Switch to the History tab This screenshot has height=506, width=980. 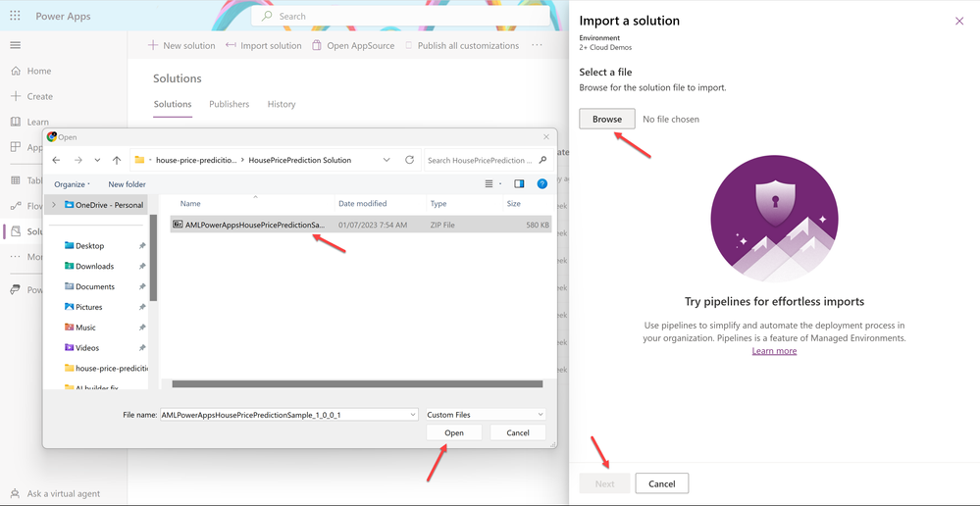click(x=282, y=104)
